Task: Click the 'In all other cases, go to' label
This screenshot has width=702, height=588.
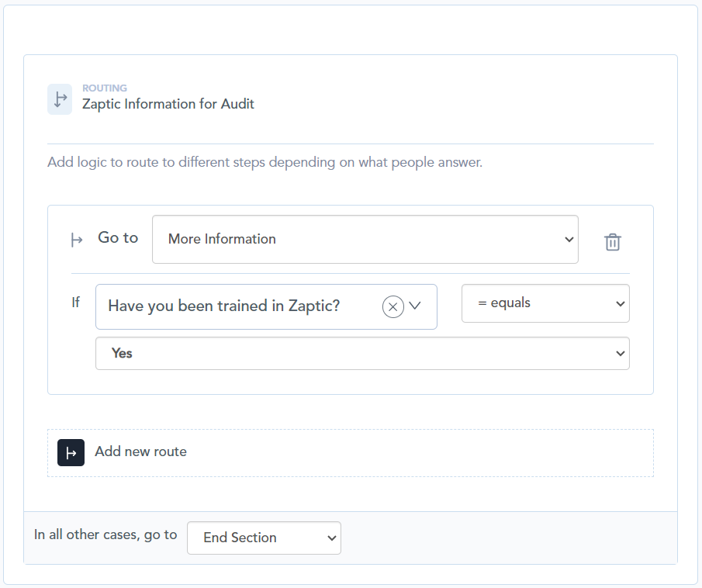Action: [x=105, y=534]
